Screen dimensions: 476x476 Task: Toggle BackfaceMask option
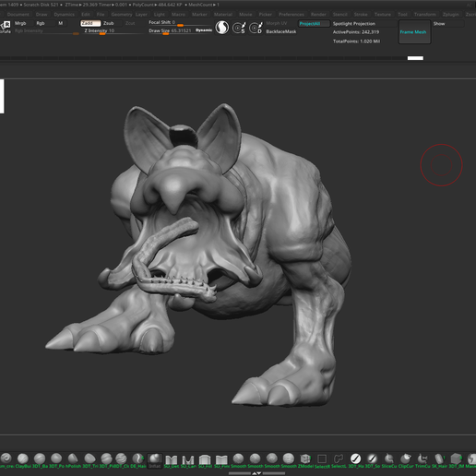point(281,31)
